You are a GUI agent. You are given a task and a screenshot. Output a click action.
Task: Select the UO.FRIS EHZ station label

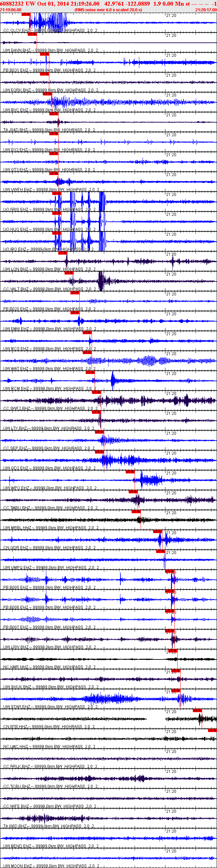[x=16, y=209]
